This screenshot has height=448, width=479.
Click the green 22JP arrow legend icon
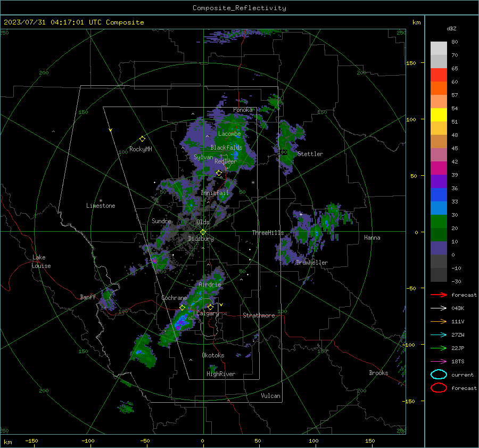click(439, 348)
